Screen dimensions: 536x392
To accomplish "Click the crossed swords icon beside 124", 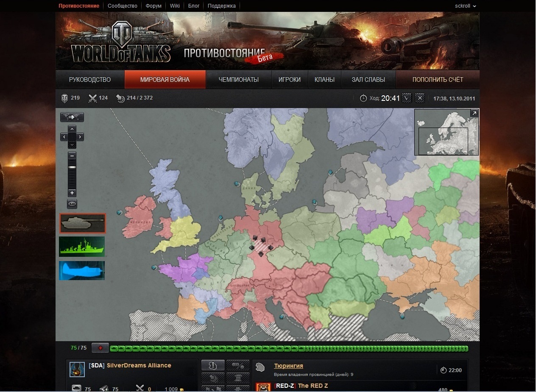I will 92,98.
